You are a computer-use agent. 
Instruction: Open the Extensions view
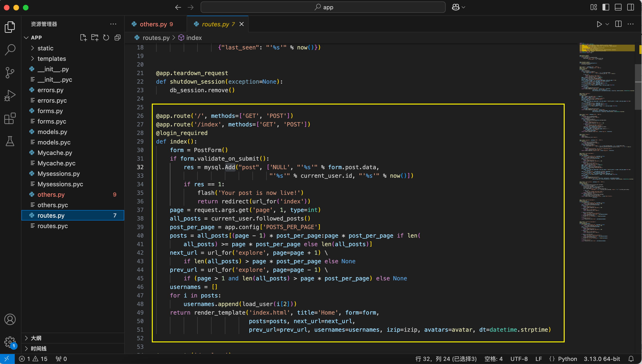click(x=10, y=118)
